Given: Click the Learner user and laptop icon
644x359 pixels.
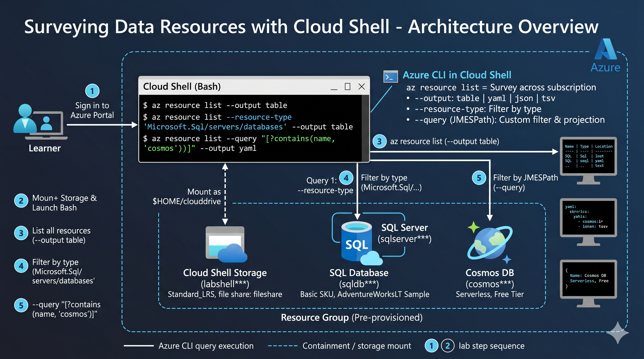Looking at the screenshot, I should (40, 122).
